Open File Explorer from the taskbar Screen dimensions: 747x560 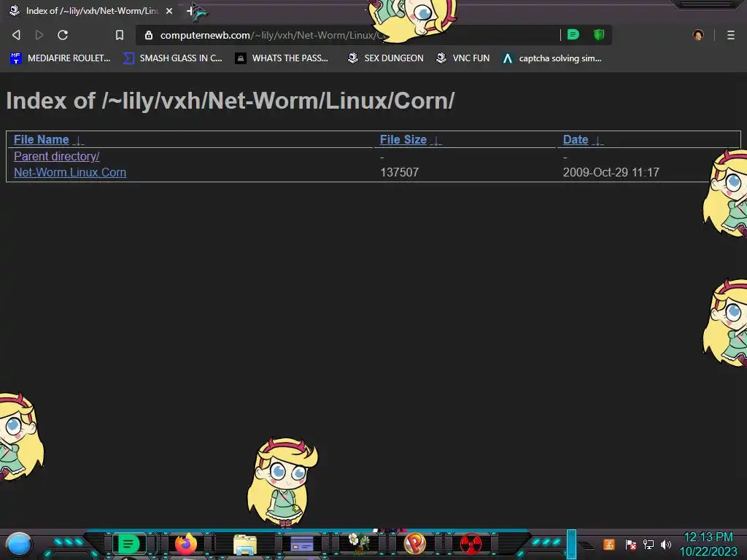[245, 545]
